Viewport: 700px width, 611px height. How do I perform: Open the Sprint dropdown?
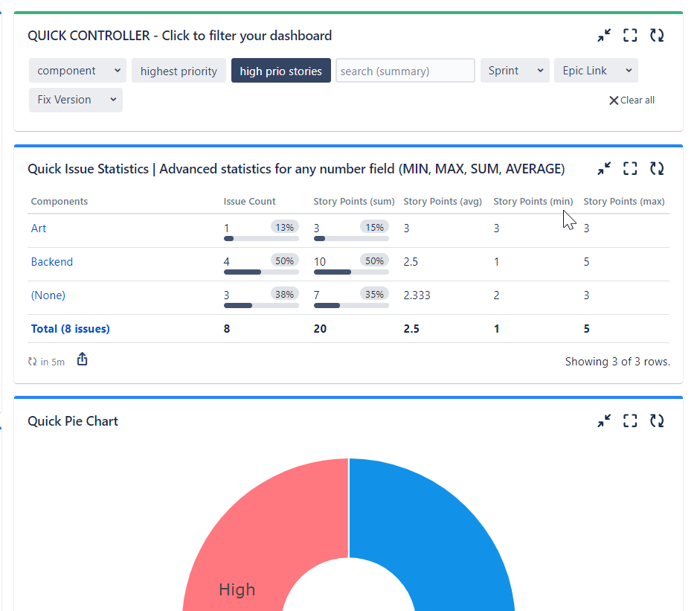(515, 70)
